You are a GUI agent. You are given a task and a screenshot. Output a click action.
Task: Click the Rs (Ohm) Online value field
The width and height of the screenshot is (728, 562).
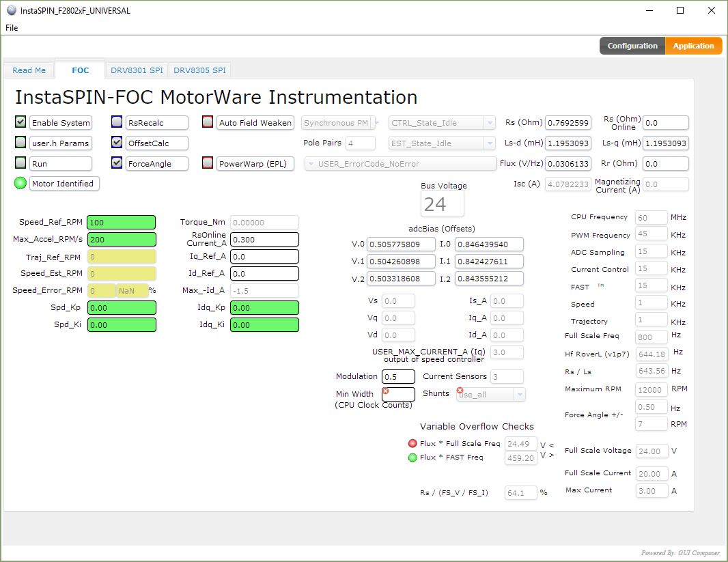[x=666, y=123]
